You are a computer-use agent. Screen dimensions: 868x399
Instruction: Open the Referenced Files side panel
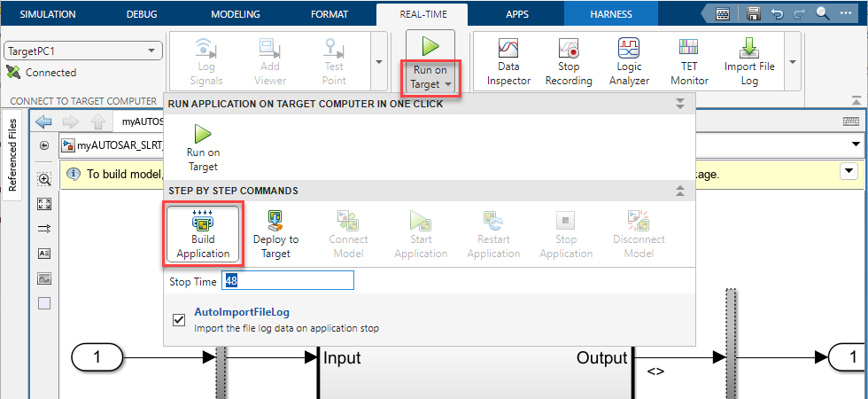pyautogui.click(x=12, y=154)
